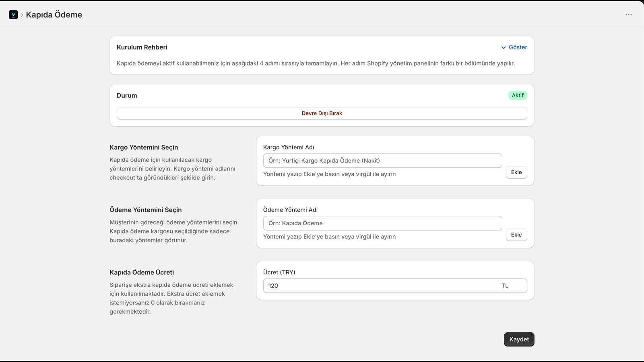
Task: Focus the Kargo Yöntemi Adı input field
Action: 382,160
